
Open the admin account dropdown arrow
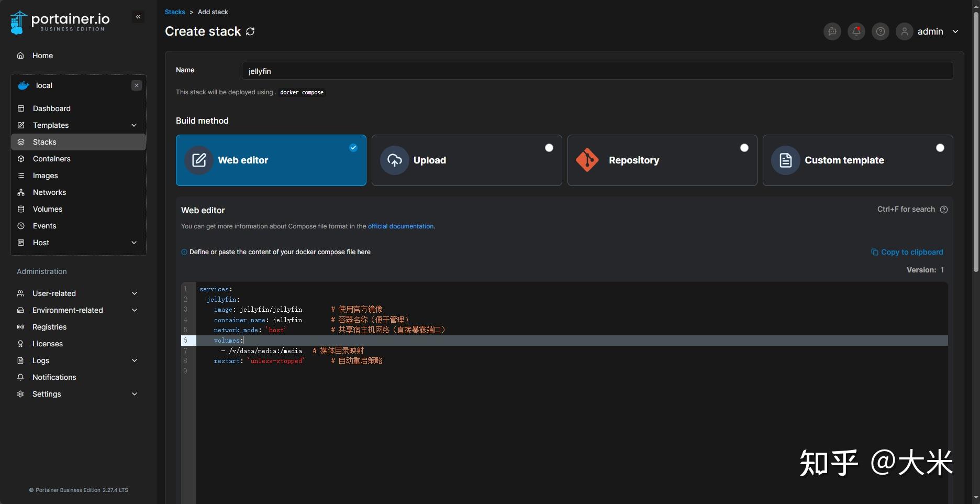[955, 31]
